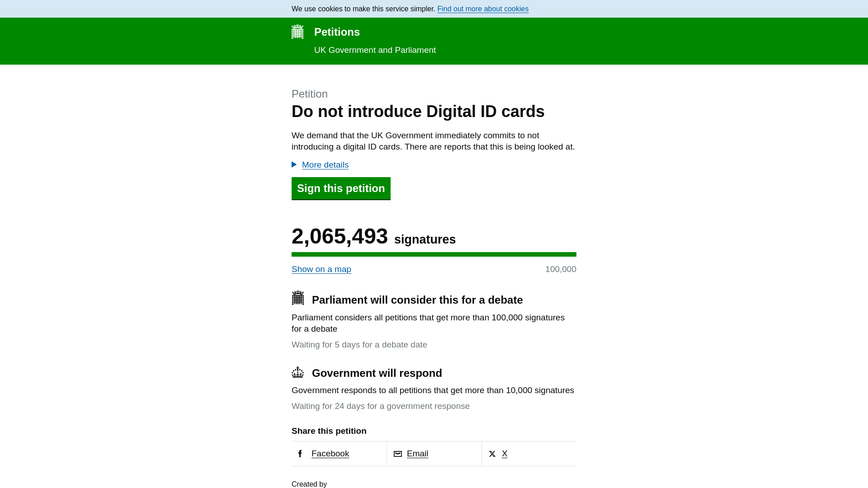Click the Parliament portcullis logo in the header
This screenshot has height=488, width=868.
tap(297, 32)
